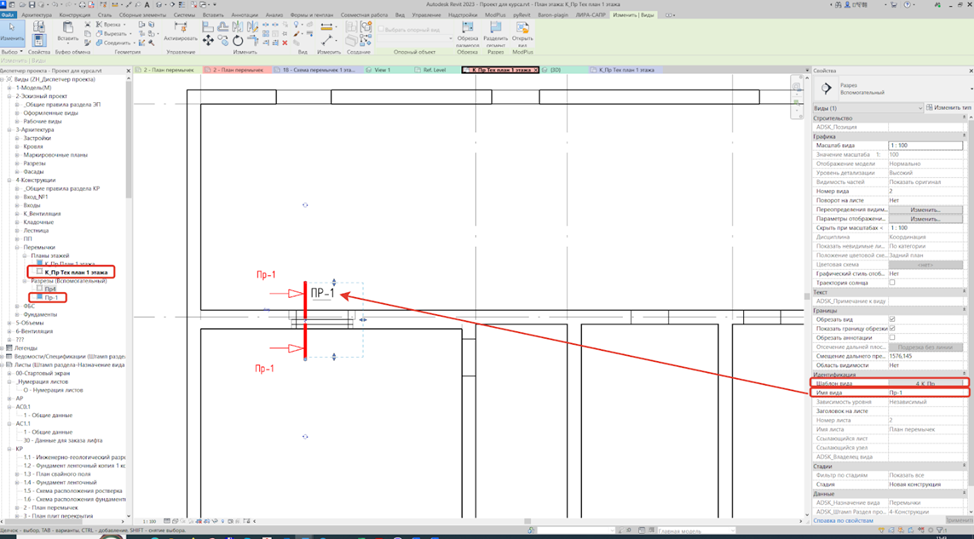Select the Изменить (Modify) arrow tool
Viewport: 974px width, 539px height.
coord(12,33)
